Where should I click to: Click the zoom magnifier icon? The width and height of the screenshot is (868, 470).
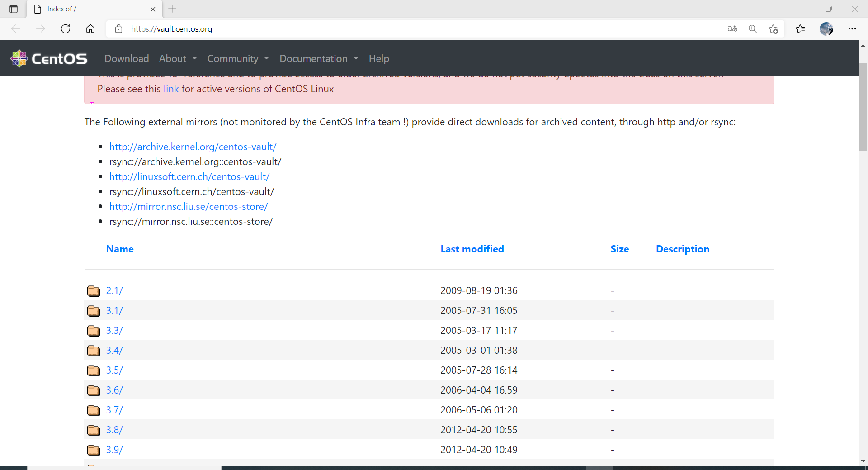point(753,29)
